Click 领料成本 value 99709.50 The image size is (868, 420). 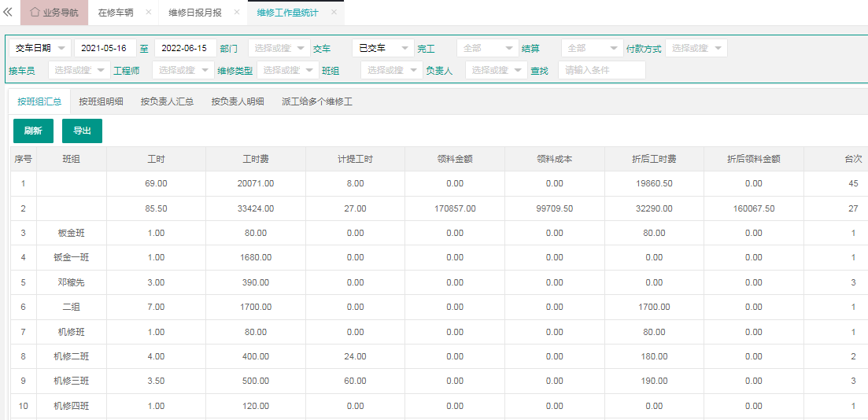pos(555,208)
